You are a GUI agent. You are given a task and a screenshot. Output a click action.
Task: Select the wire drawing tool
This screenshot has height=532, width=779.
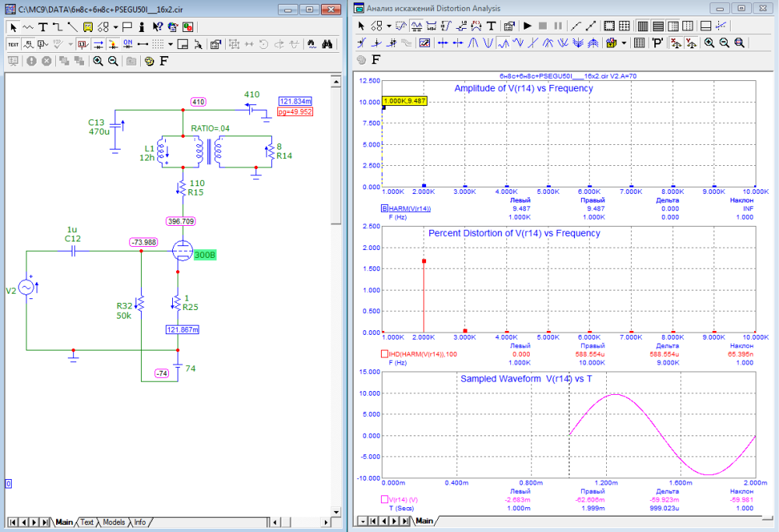point(57,26)
